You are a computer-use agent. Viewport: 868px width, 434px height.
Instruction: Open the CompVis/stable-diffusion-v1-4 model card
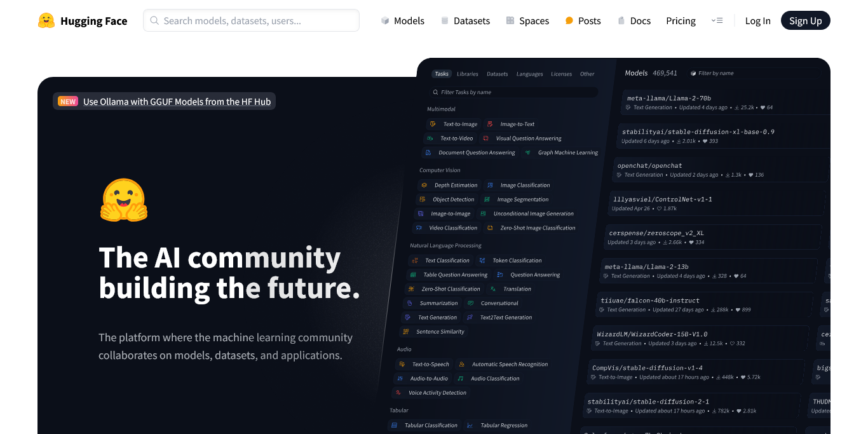click(x=696, y=372)
